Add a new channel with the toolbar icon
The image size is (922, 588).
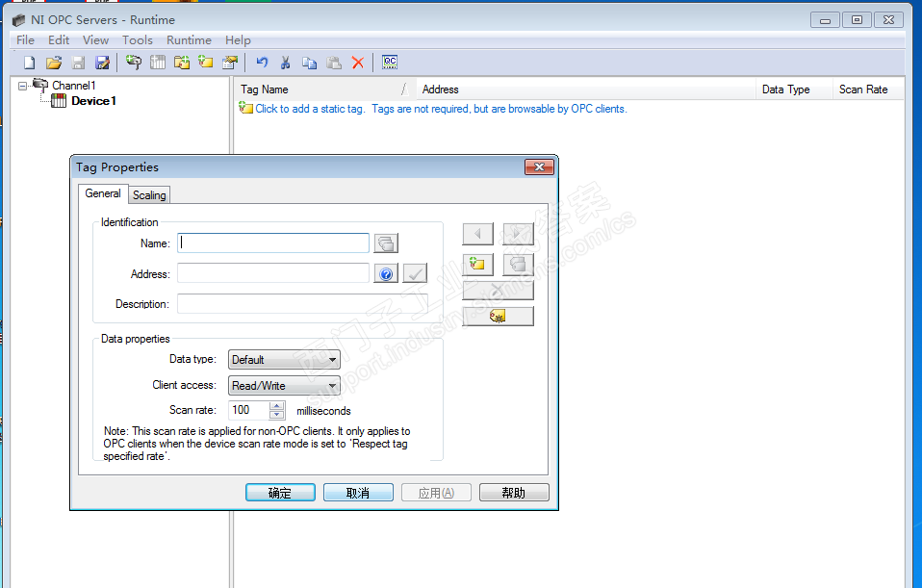coord(134,63)
